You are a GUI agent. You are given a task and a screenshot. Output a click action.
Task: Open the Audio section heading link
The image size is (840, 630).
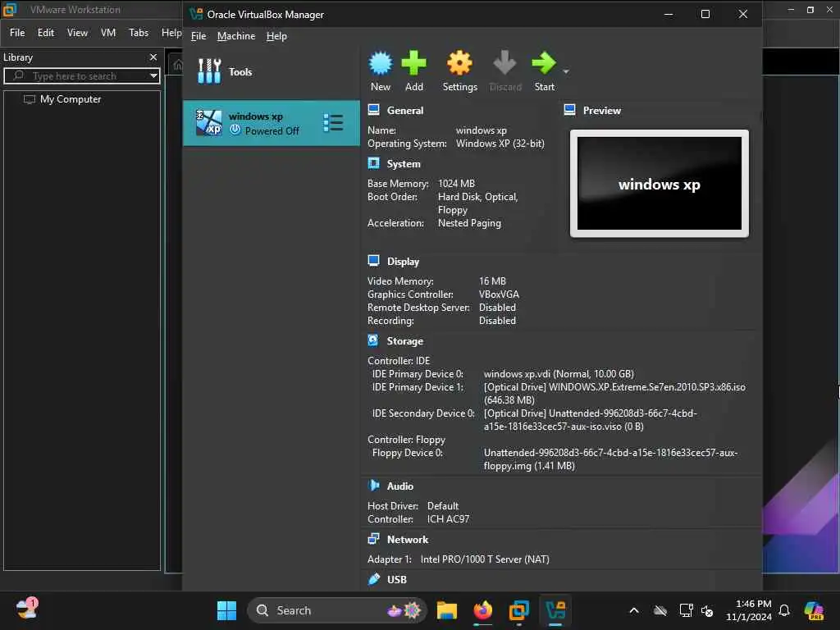pyautogui.click(x=400, y=486)
